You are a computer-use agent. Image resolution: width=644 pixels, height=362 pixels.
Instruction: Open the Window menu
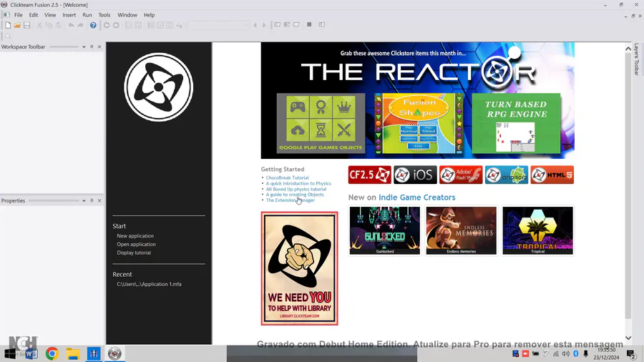pos(127,15)
